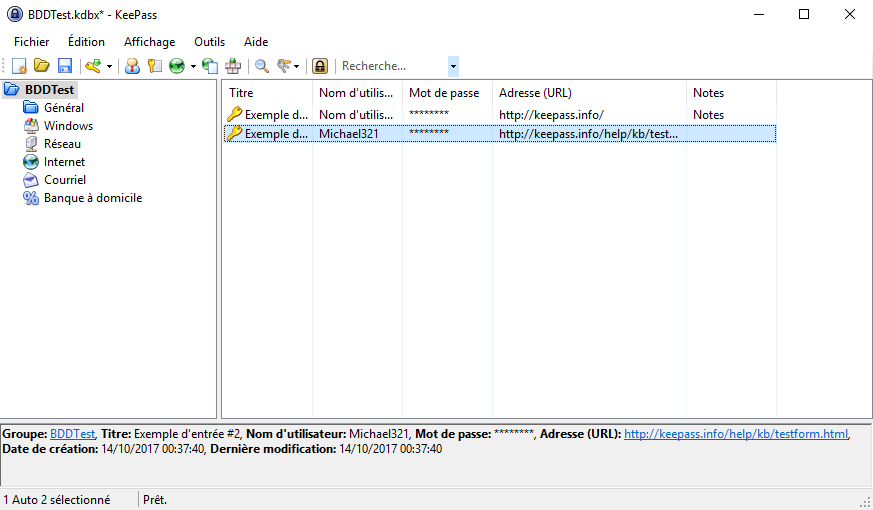The height and width of the screenshot is (510, 873).
Task: Click the Add Entry key icon
Action: (x=93, y=66)
